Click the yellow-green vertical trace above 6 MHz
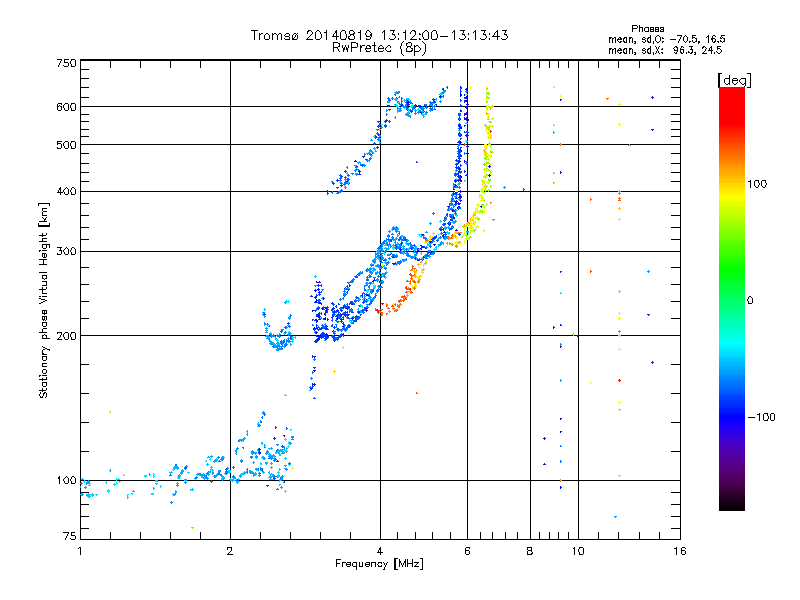The image size is (800, 600). (487, 148)
